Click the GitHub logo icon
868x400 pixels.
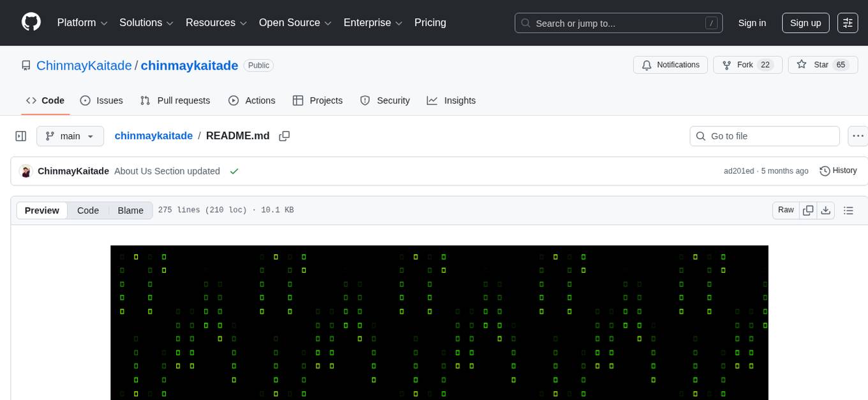coord(31,22)
